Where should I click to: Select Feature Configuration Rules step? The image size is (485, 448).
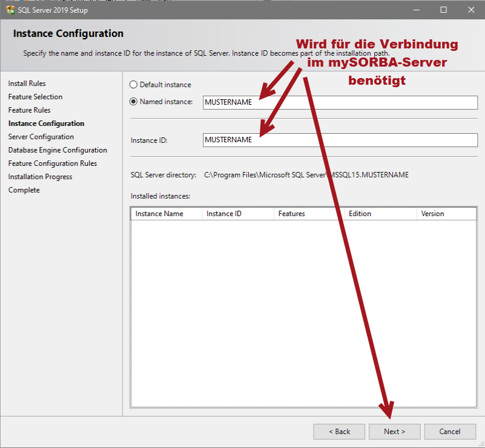53,163
